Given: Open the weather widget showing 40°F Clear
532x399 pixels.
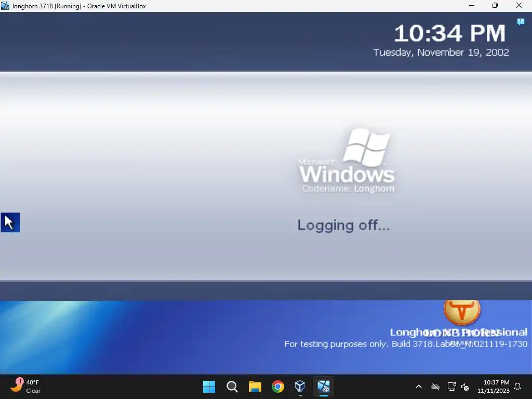Looking at the screenshot, I should [26, 387].
